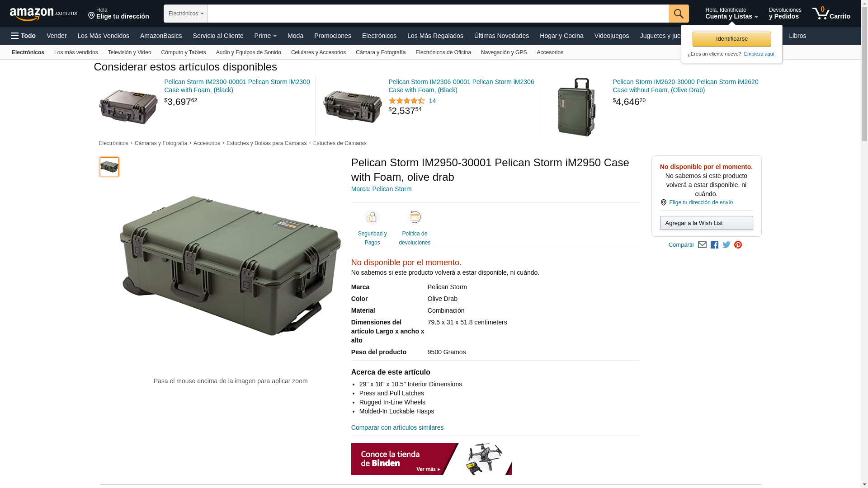Click the Seguridad y Pagos icon
The image size is (868, 488).
(372, 217)
